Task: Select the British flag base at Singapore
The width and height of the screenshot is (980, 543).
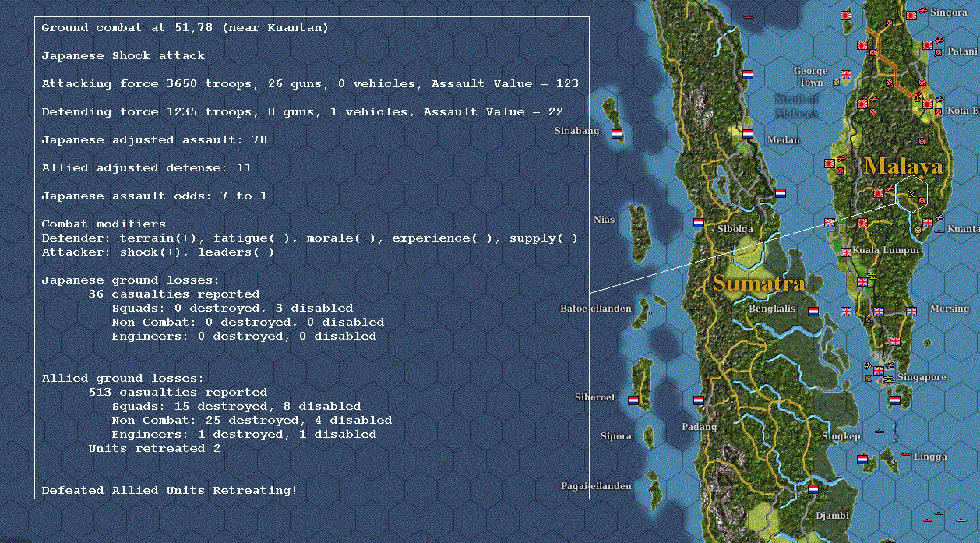Action: pos(879,371)
